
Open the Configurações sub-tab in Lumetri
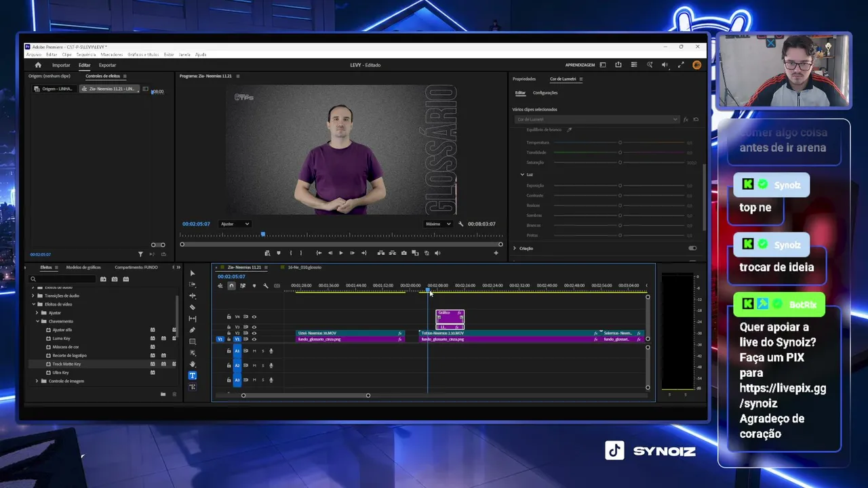point(545,93)
